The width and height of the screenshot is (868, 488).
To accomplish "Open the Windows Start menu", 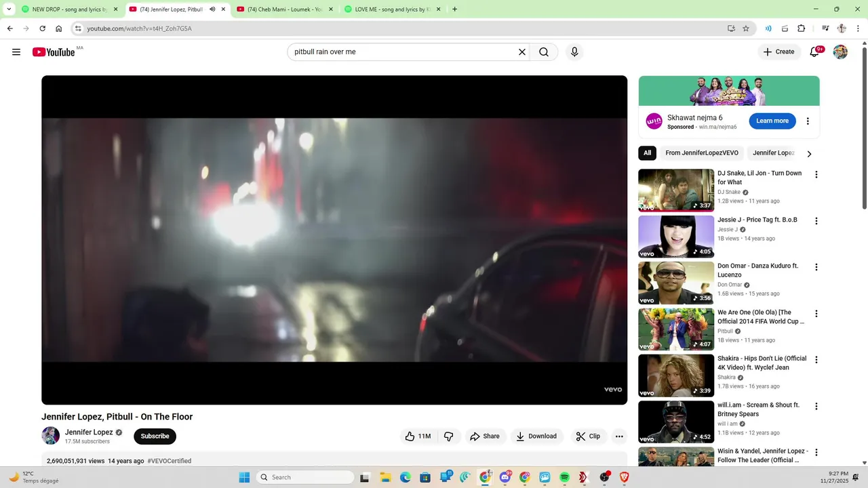I will click(244, 477).
